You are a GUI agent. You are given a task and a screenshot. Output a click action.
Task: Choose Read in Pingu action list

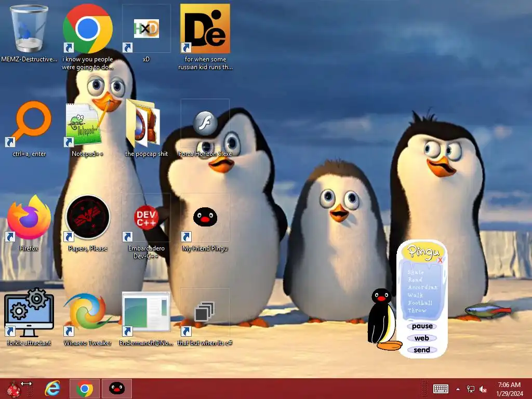click(x=415, y=280)
